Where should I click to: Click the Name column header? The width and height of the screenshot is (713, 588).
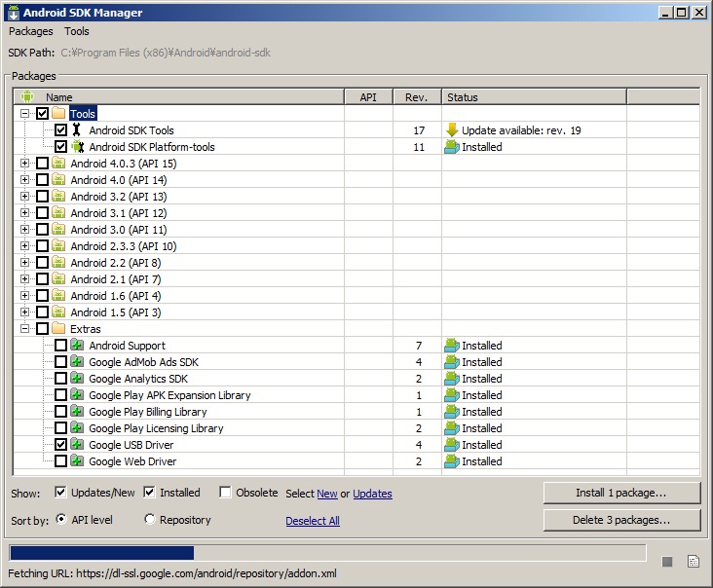179,96
